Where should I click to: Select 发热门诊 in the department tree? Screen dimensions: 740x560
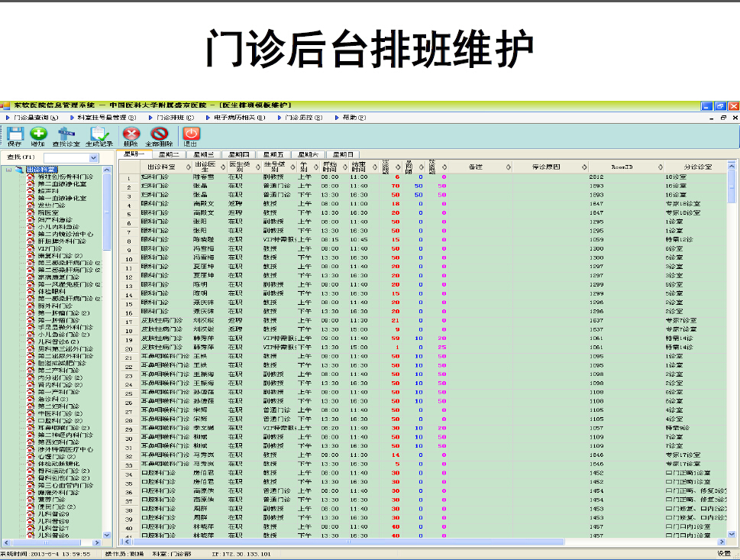tap(53, 206)
